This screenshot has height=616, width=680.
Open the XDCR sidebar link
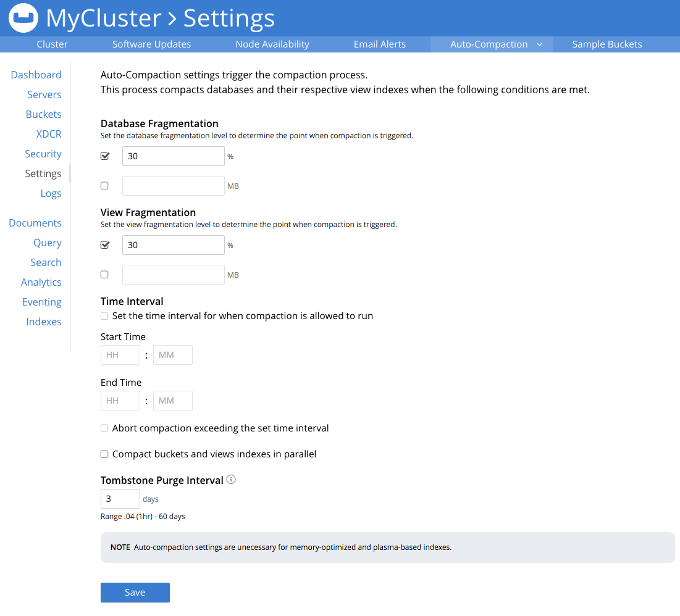click(48, 134)
